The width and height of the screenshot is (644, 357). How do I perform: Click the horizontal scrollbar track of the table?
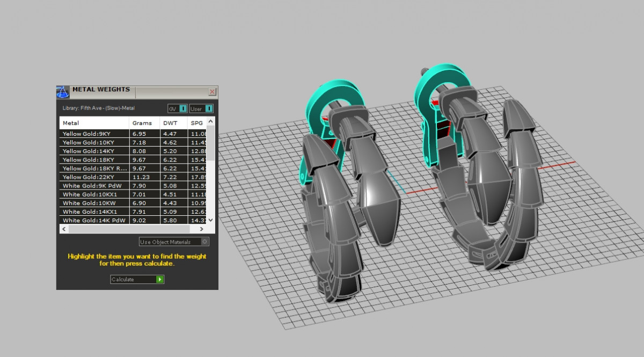[134, 229]
